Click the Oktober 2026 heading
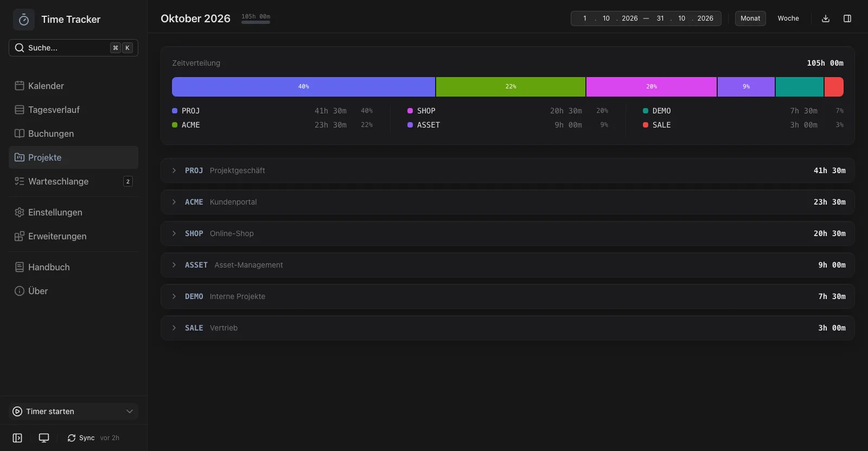868x451 pixels. [195, 18]
